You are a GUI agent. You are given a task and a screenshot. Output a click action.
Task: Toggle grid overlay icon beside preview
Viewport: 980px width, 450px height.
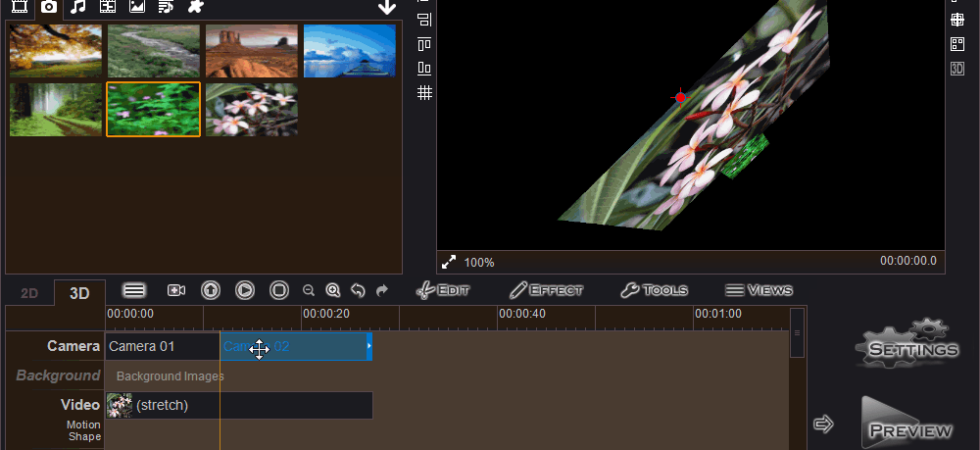(x=425, y=92)
